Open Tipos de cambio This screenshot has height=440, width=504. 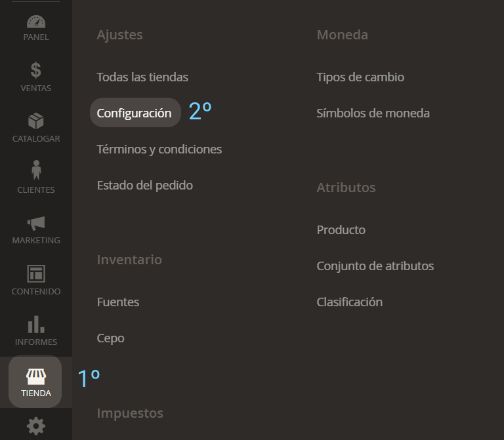click(360, 77)
